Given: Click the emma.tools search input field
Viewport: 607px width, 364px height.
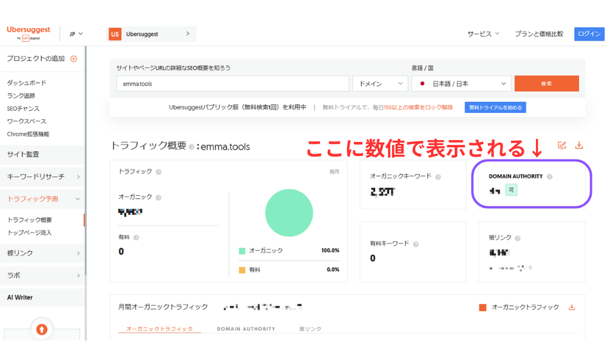Looking at the screenshot, I should pyautogui.click(x=231, y=83).
